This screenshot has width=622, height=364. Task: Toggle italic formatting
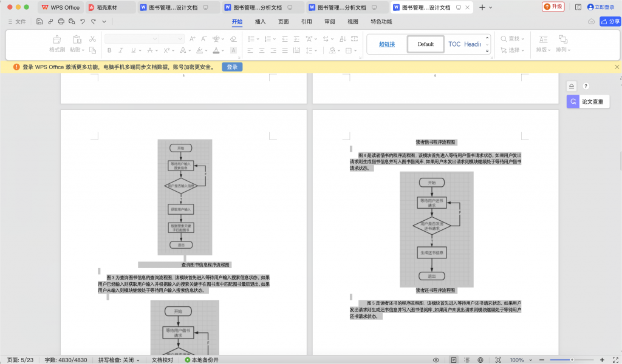(121, 50)
